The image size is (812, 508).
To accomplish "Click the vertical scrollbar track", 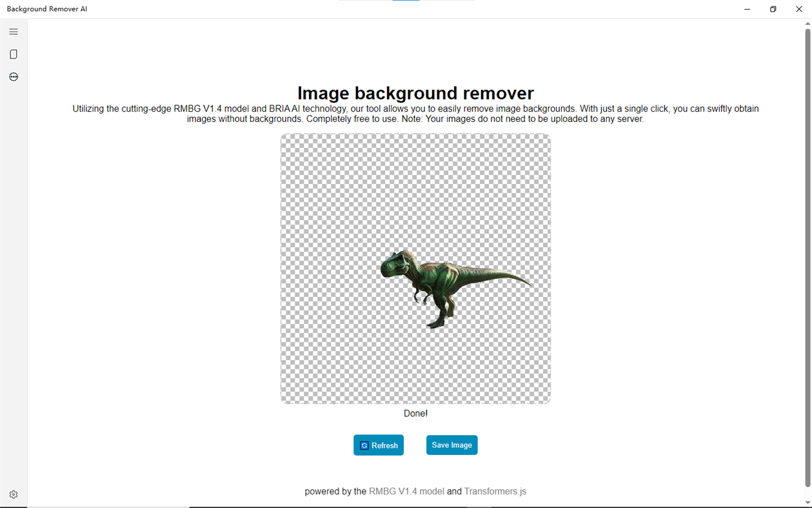I will (807, 258).
